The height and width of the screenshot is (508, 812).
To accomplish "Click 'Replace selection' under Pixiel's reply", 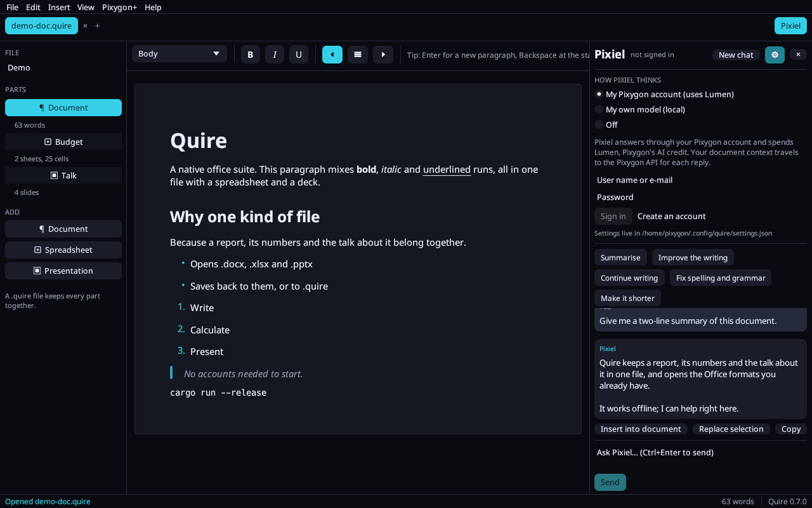I will click(731, 429).
